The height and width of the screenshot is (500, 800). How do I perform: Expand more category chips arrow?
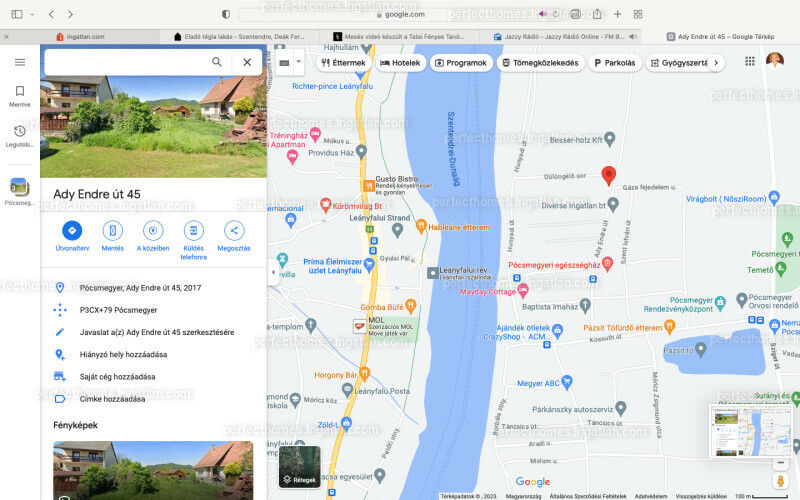tap(716, 63)
